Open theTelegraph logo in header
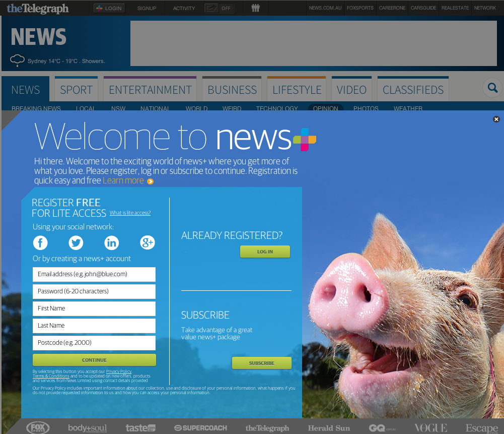 click(38, 9)
